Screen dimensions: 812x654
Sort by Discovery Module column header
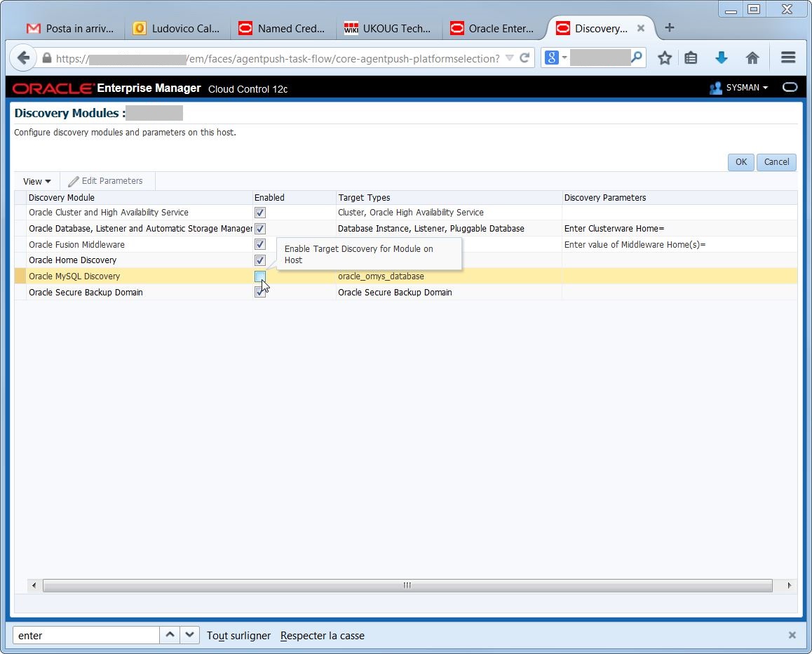[140, 197]
